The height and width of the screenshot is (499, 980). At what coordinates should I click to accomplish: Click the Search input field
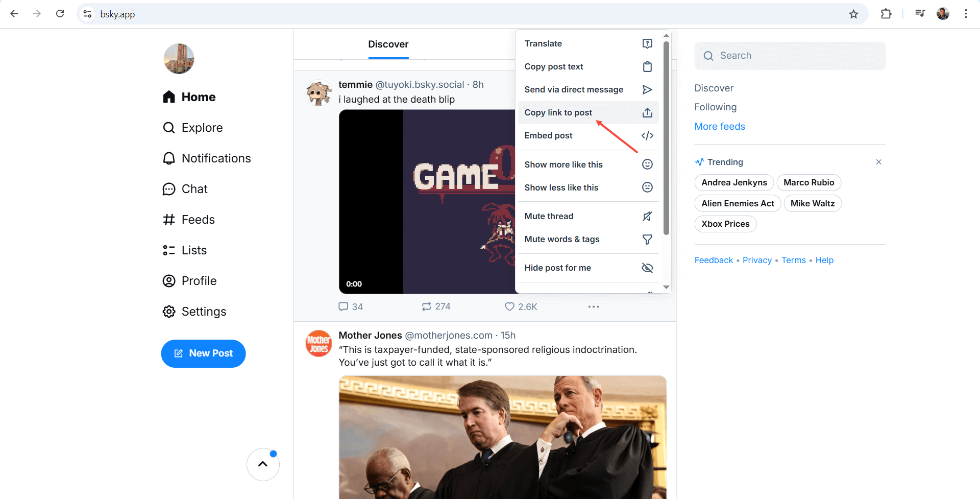(x=790, y=56)
